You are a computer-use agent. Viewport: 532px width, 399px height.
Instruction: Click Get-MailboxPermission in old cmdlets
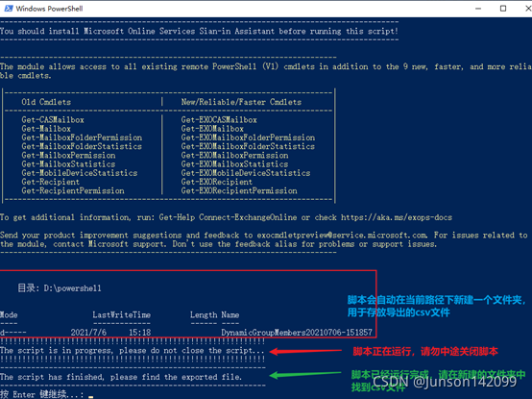tap(68, 155)
